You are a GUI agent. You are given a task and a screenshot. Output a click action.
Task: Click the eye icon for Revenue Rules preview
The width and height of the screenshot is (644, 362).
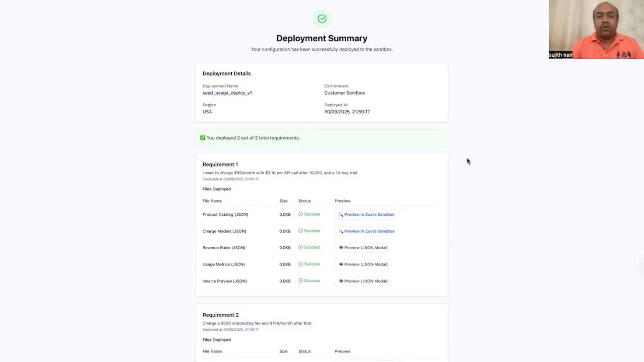point(341,248)
